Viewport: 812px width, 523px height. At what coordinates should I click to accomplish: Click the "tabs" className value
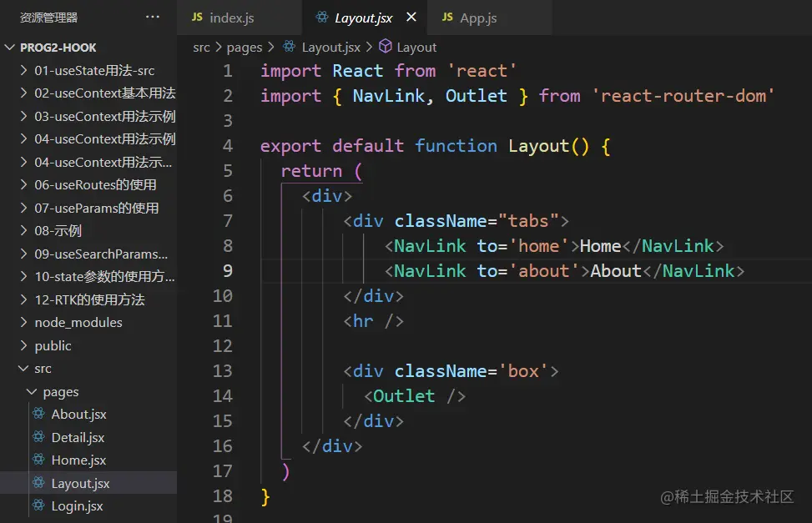click(x=528, y=221)
